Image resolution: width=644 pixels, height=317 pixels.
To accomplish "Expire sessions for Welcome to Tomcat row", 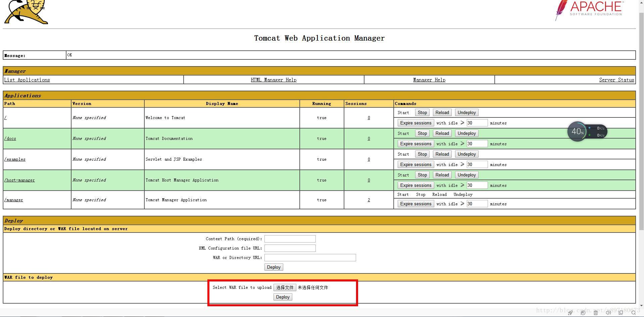I will pos(415,123).
